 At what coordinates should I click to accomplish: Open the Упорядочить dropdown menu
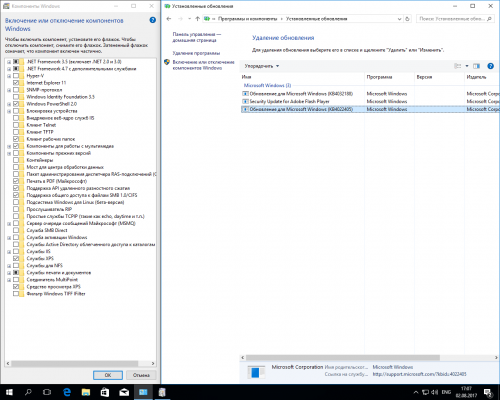tap(262, 66)
